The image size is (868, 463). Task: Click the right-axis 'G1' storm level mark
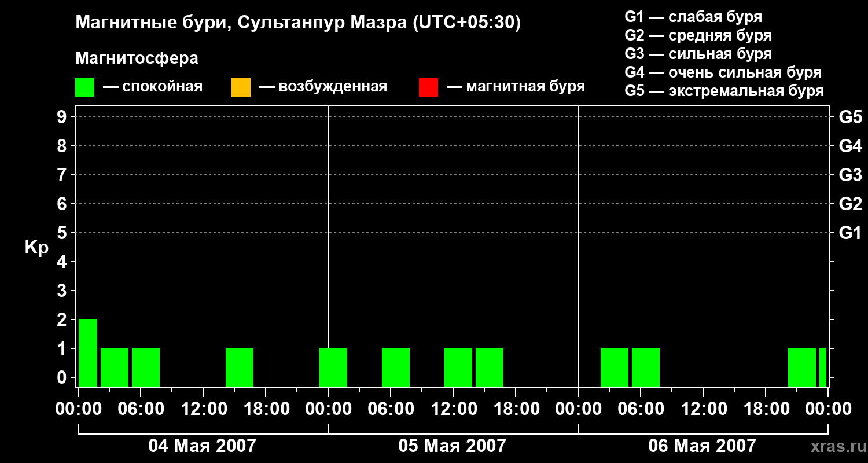point(850,233)
